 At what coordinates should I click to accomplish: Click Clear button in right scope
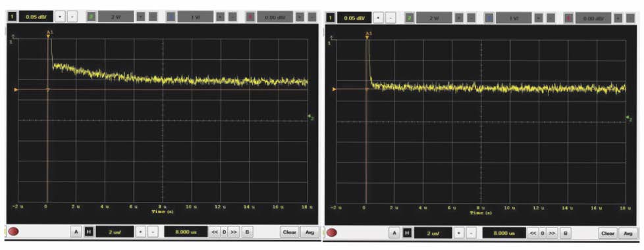(608, 233)
